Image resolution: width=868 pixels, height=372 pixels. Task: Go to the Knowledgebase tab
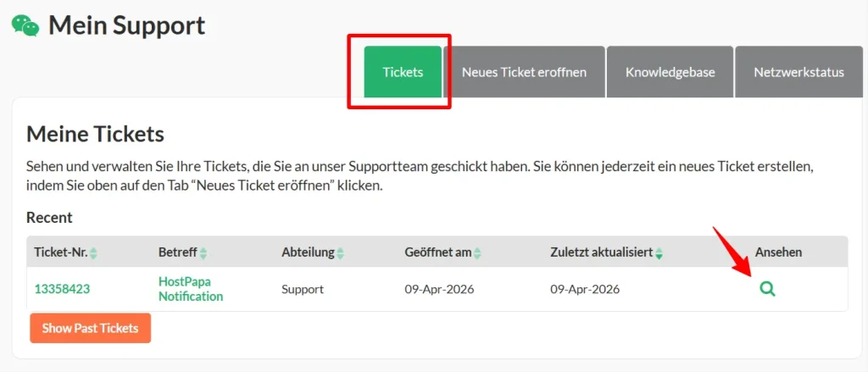[670, 72]
